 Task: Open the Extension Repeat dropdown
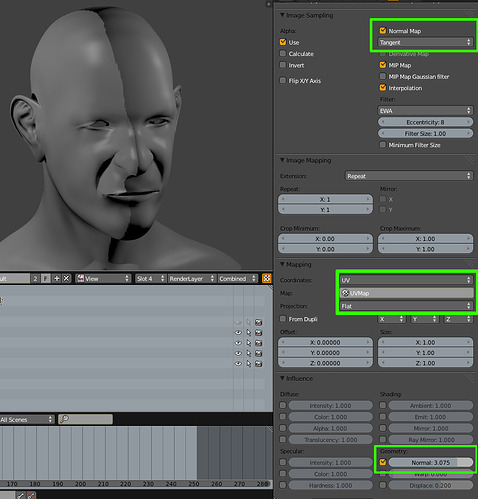click(409, 176)
